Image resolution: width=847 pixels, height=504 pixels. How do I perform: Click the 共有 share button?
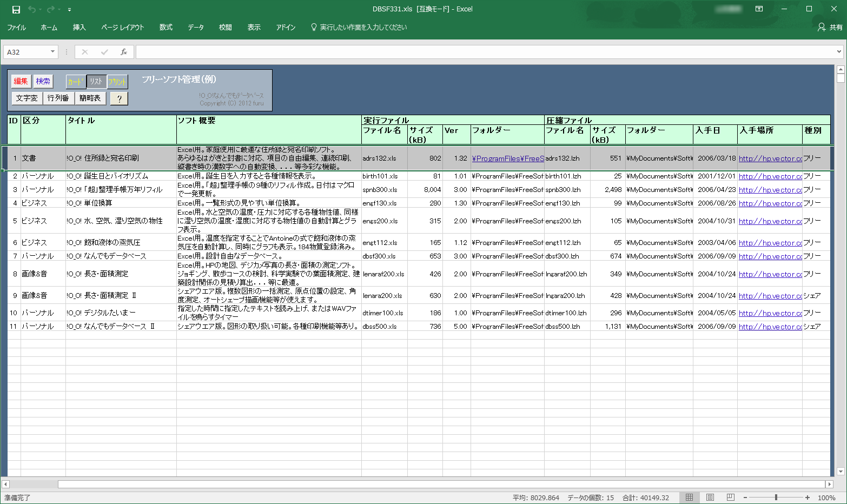(830, 27)
